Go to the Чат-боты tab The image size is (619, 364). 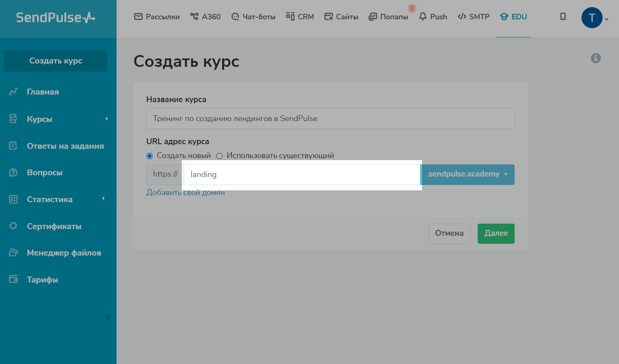pos(253,17)
